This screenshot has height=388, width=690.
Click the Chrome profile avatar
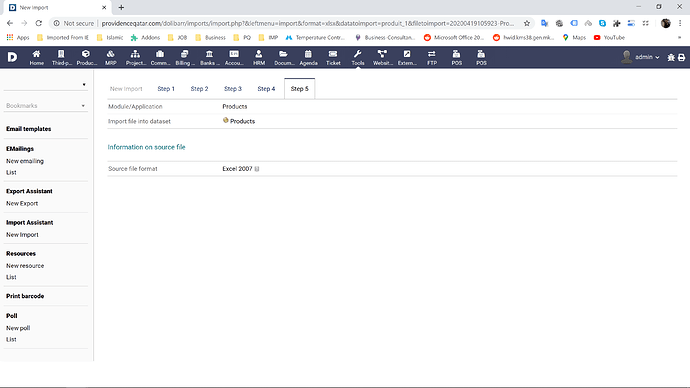tap(665, 23)
